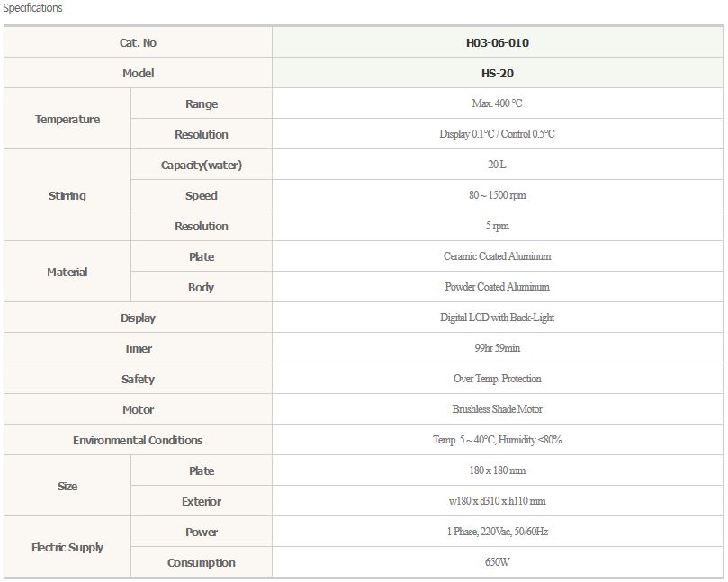This screenshot has height=582, width=728.
Task: Click the Over Temp. Protection value
Action: point(498,379)
